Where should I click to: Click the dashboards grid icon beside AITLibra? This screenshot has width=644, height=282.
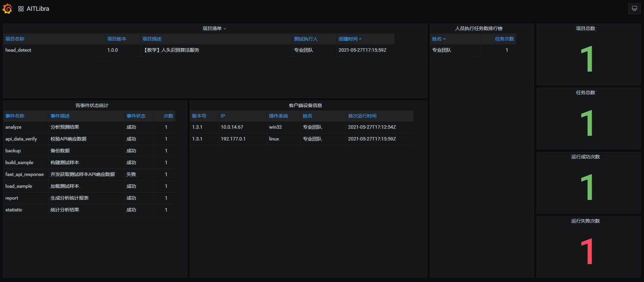coord(21,9)
